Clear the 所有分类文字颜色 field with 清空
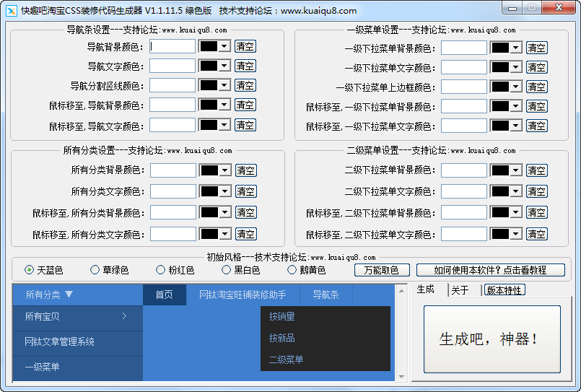 pyautogui.click(x=245, y=191)
